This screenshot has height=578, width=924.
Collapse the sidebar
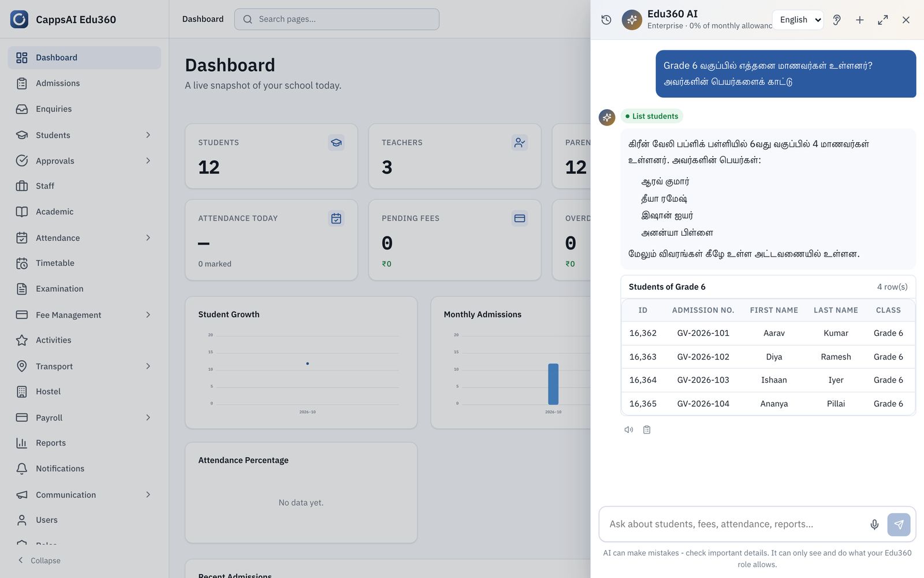[x=39, y=561]
